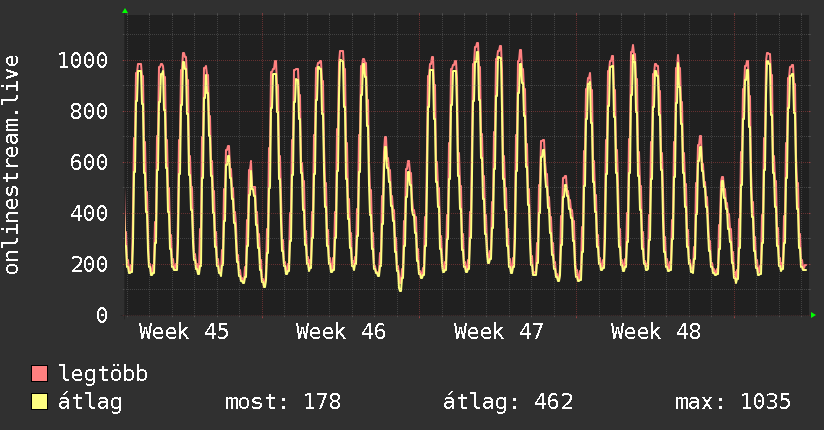Click the 800 y-axis tick label

coord(89,112)
